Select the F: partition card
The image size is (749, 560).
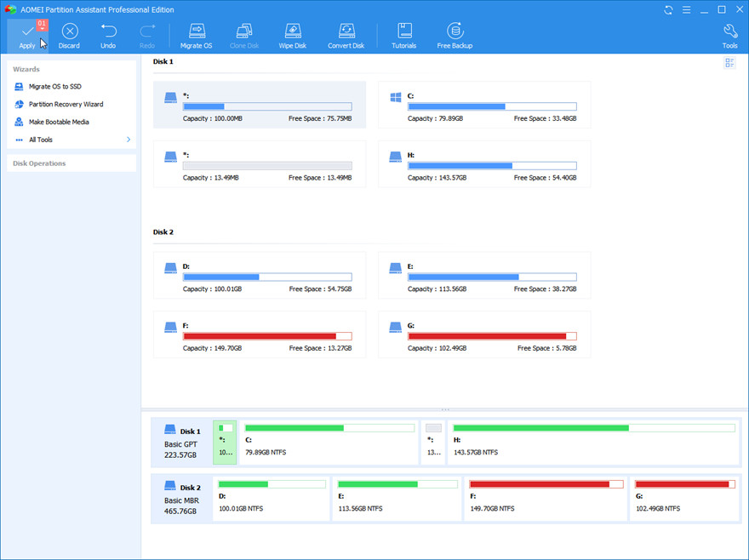tap(260, 334)
